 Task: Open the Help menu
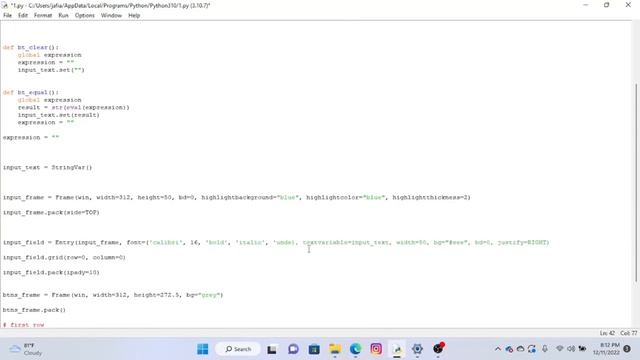coord(134,16)
